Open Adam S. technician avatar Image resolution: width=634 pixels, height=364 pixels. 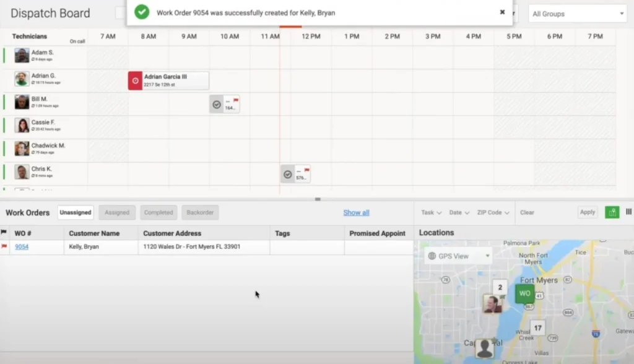click(22, 56)
